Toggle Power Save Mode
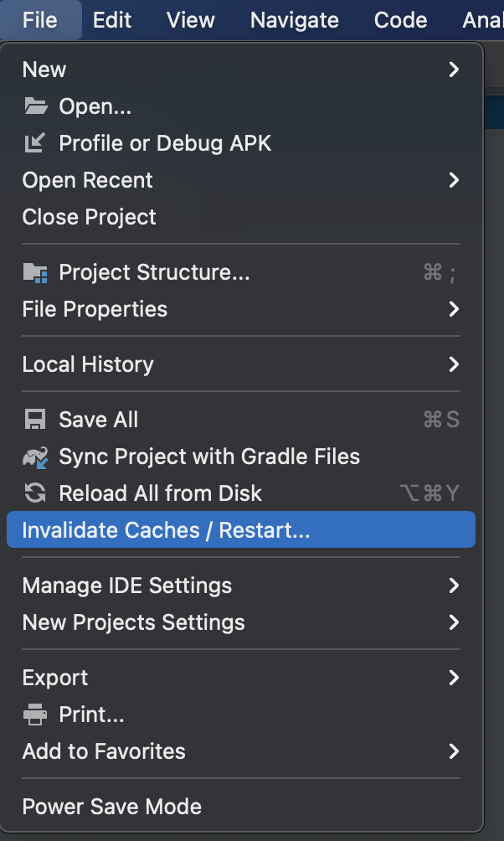Image resolution: width=504 pixels, height=841 pixels. (112, 807)
